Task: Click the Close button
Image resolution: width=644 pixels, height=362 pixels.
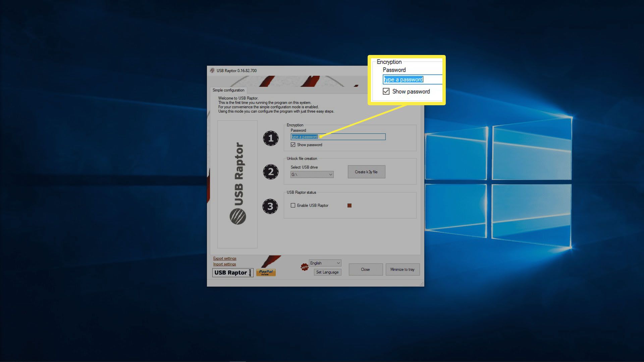Action: coord(366,269)
